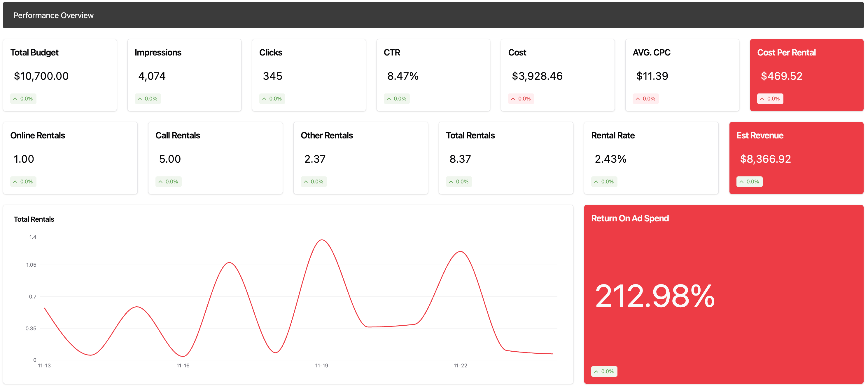Click the $8,366.92 Est Revenue value
The image size is (868, 389).
tap(765, 159)
